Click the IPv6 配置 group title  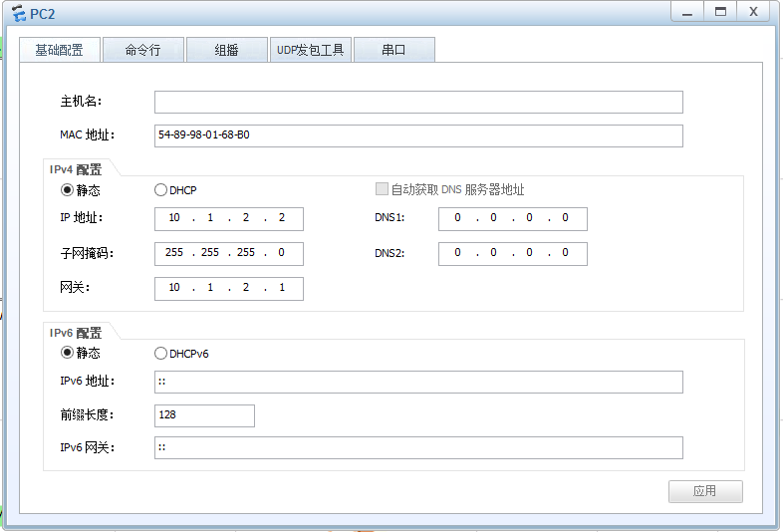(76, 333)
